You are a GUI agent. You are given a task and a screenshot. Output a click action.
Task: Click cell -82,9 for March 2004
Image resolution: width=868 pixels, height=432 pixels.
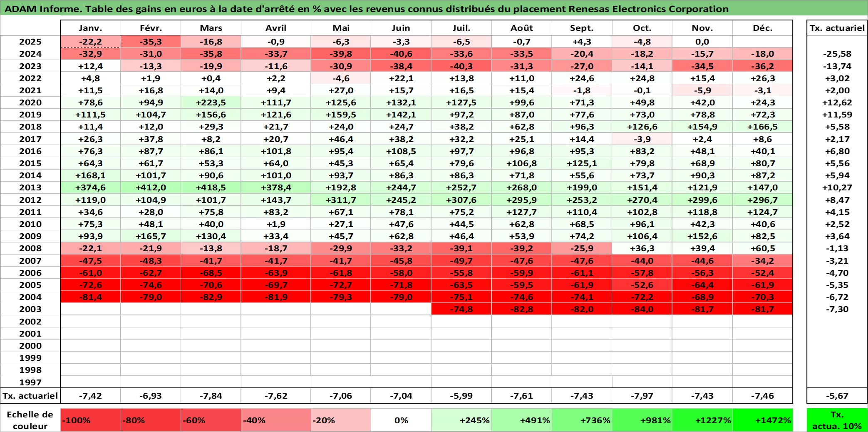point(211,297)
